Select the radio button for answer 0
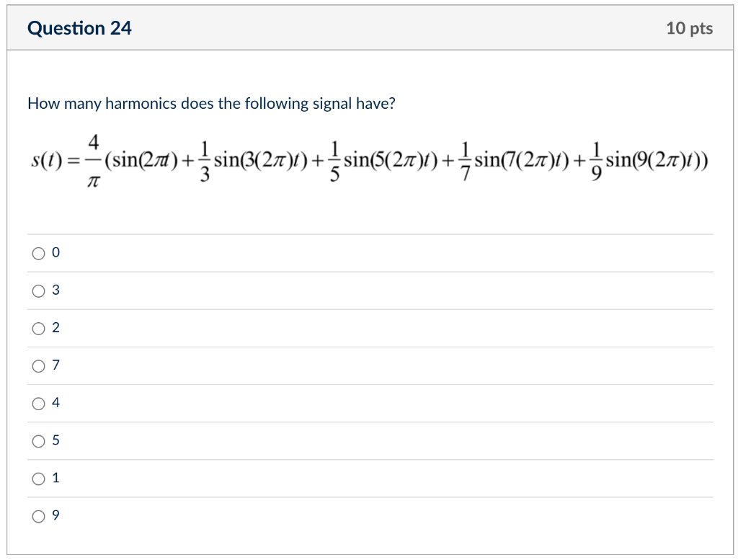 pos(37,252)
